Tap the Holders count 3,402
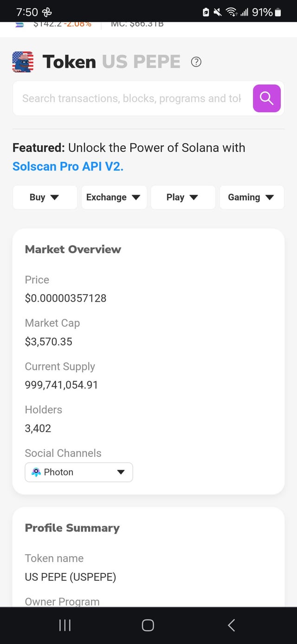Image resolution: width=297 pixels, height=644 pixels. [x=38, y=428]
